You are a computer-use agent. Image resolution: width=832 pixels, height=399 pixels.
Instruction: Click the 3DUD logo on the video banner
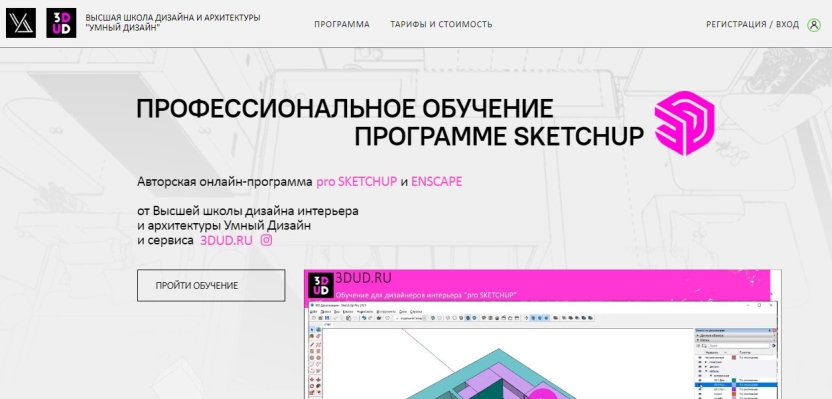tap(321, 284)
